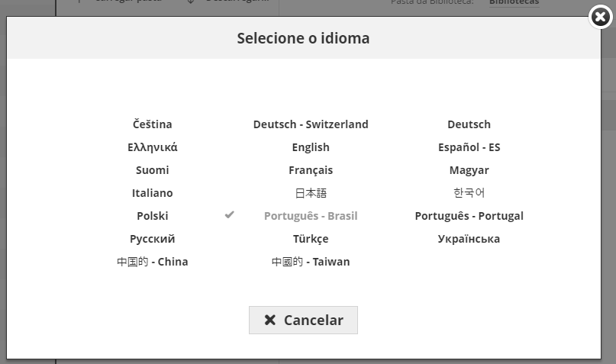The image size is (616, 364).
Task: Pick Suomi from the language list
Action: click(x=153, y=170)
